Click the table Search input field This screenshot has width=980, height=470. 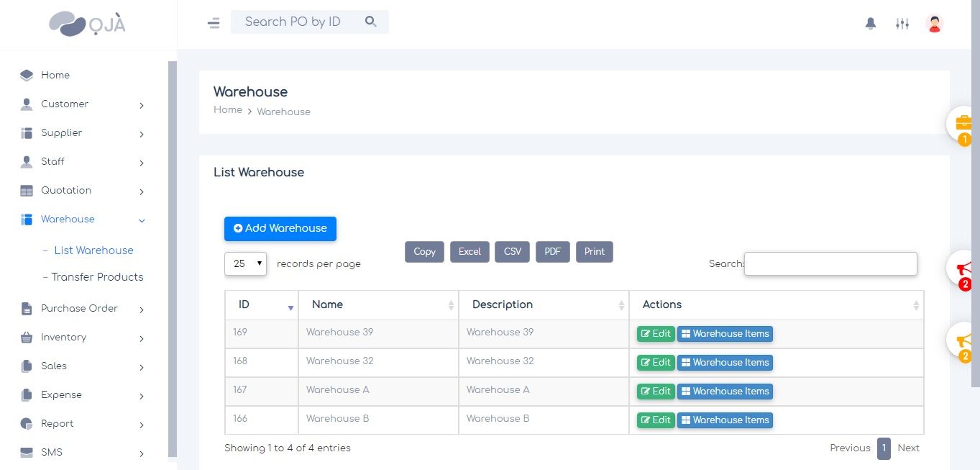point(830,263)
